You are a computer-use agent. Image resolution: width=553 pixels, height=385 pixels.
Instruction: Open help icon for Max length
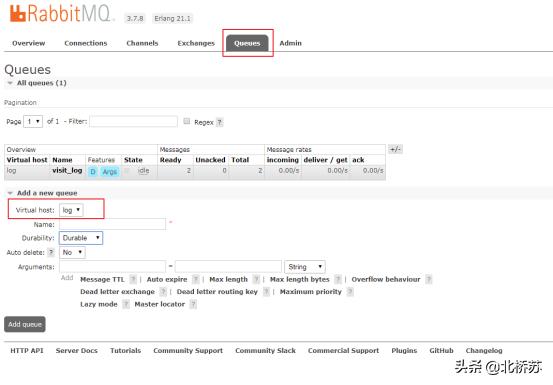256,279
